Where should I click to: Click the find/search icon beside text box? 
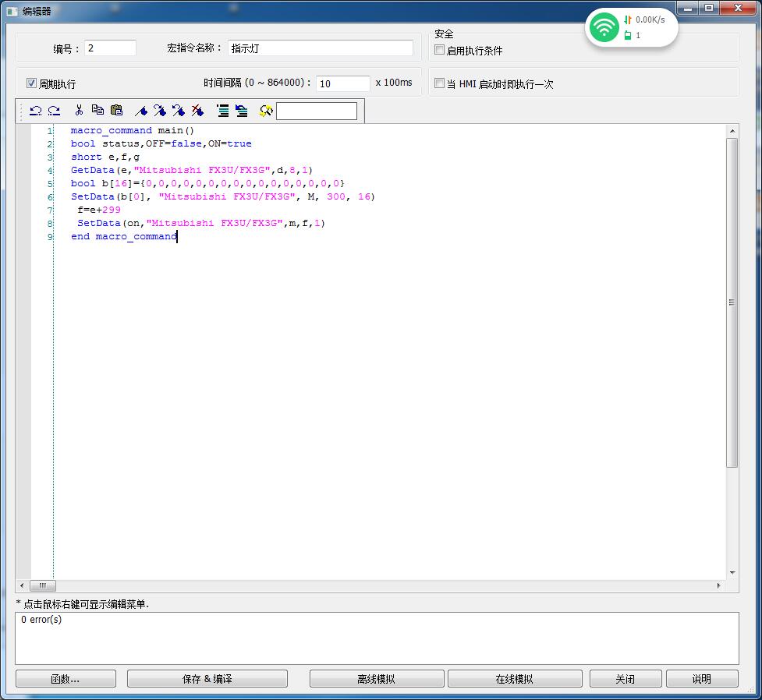(x=266, y=111)
